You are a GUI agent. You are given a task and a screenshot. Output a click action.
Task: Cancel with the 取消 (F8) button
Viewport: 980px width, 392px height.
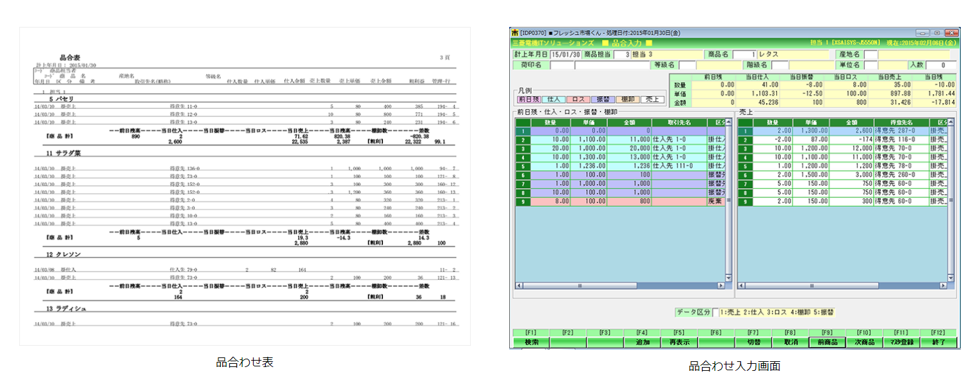[x=790, y=342]
